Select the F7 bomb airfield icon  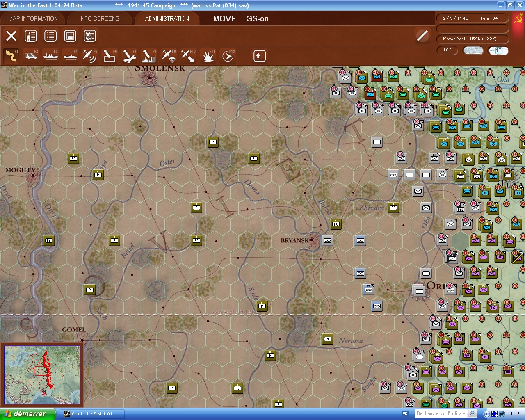[129, 56]
